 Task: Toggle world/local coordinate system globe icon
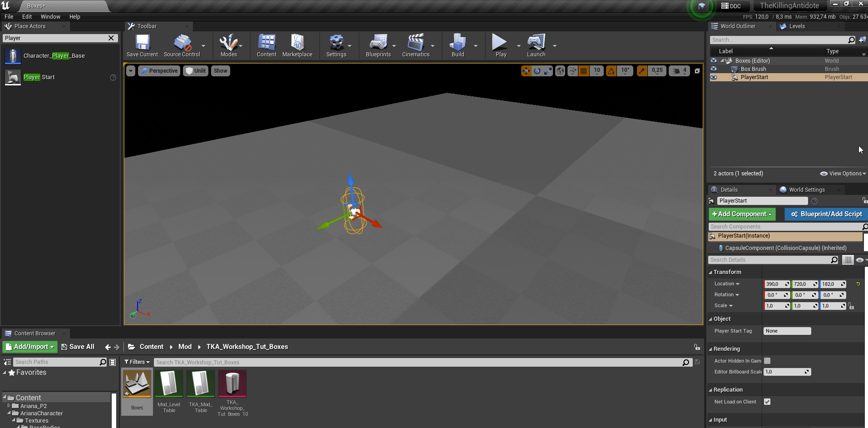(x=560, y=71)
